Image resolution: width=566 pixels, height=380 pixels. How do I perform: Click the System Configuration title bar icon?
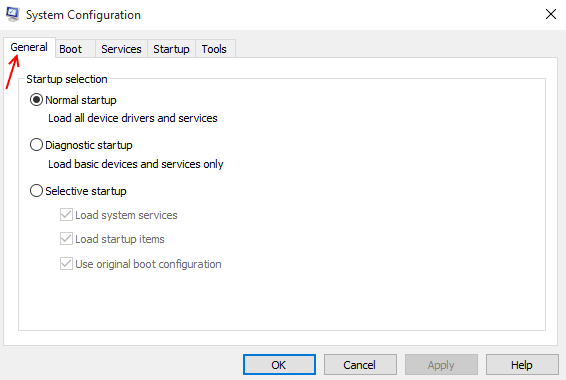point(13,14)
